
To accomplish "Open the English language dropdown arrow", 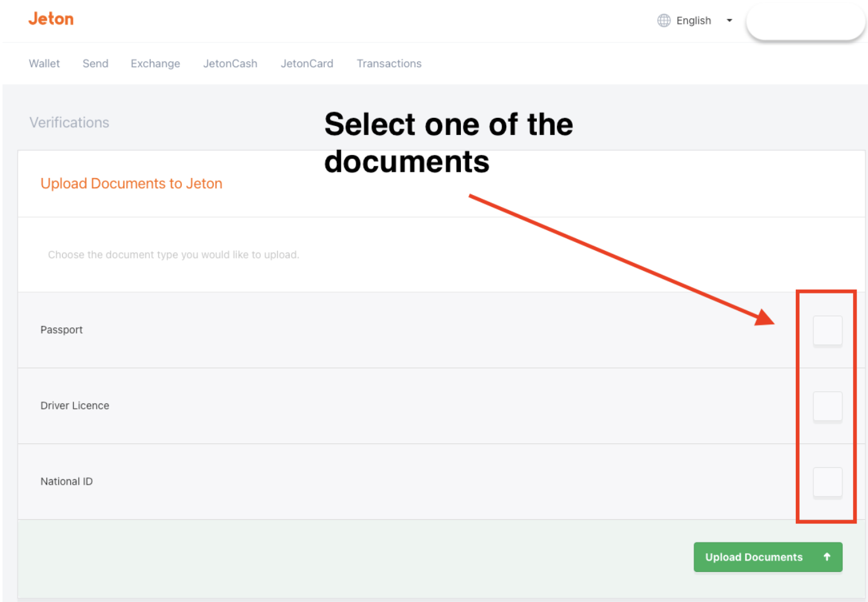I will tap(729, 21).
